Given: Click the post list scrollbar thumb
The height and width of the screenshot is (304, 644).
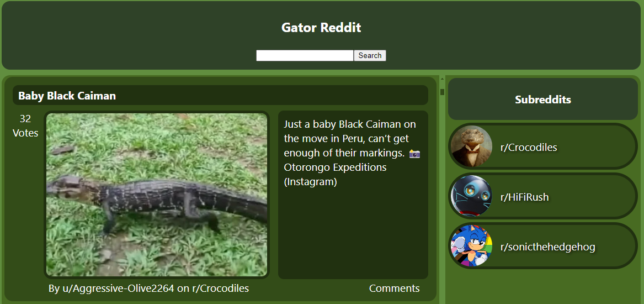Looking at the screenshot, I should 443,92.
